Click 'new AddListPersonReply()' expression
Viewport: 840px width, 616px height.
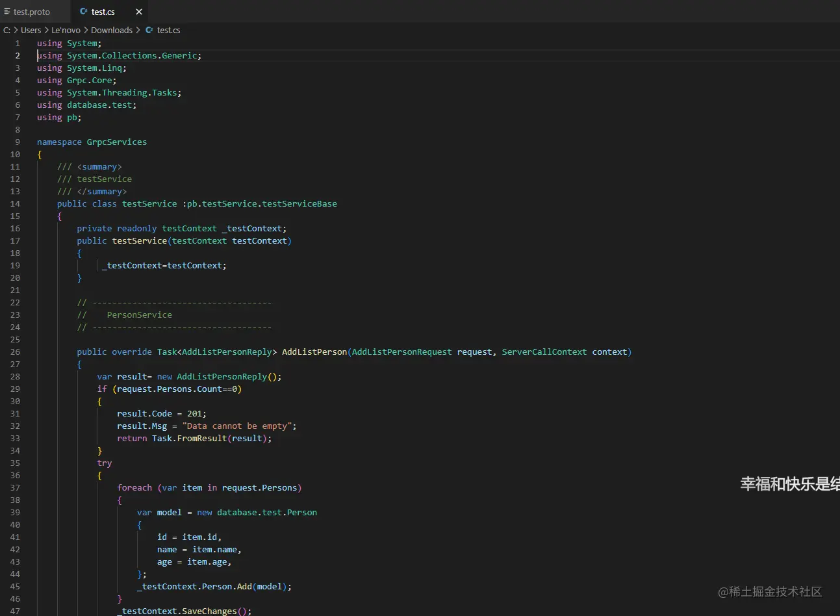[x=218, y=376]
